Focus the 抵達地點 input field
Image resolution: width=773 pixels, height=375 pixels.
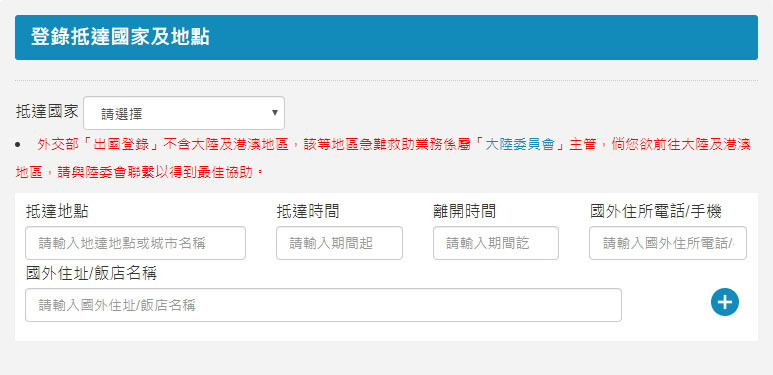pyautogui.click(x=136, y=243)
